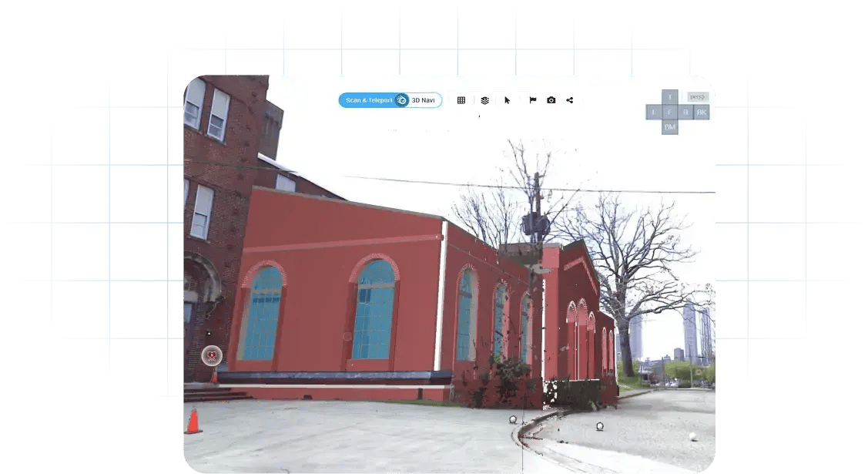Screen dimensions: 868x474
Task: Open the grid view icon
Action: [461, 100]
